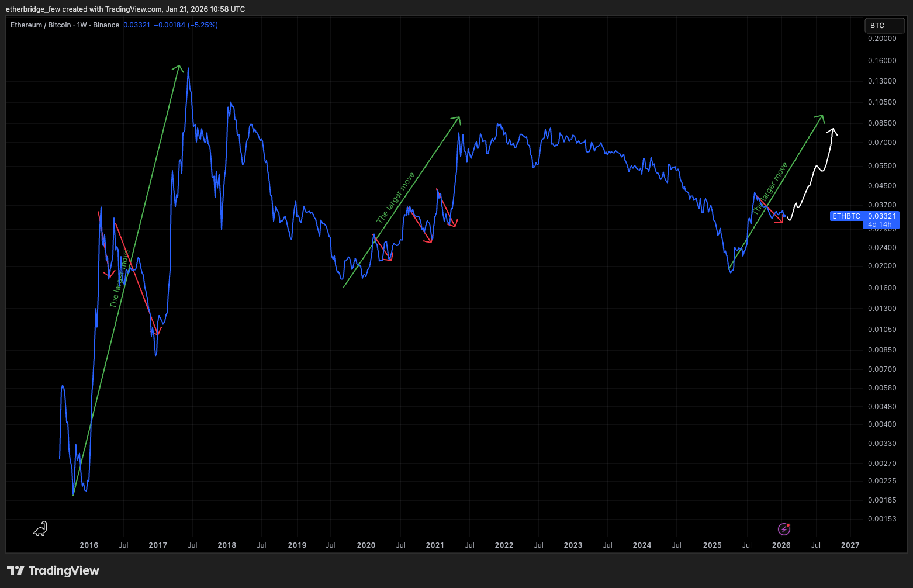
Task: Click the 4d 14h bar countdown label
Action: click(x=880, y=224)
